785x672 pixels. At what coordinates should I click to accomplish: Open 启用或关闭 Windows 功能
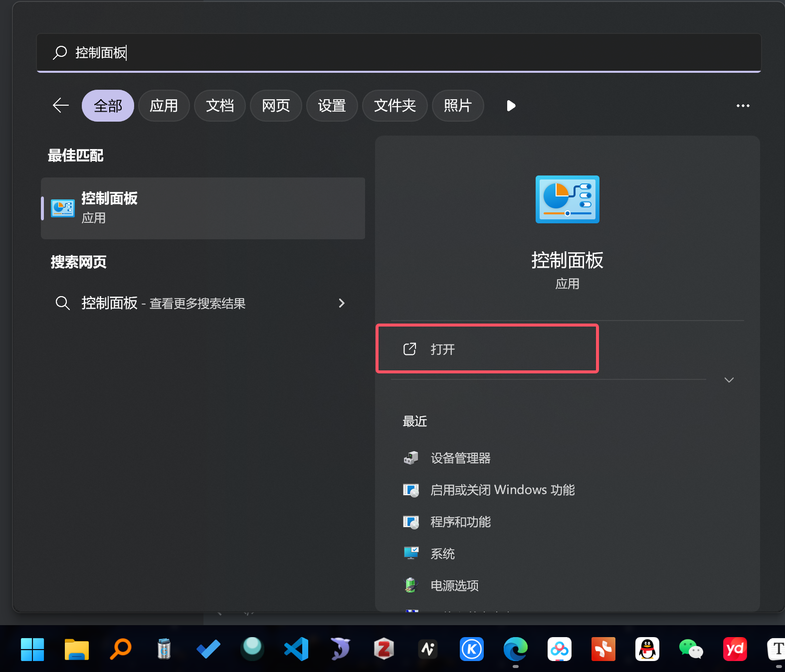click(502, 490)
